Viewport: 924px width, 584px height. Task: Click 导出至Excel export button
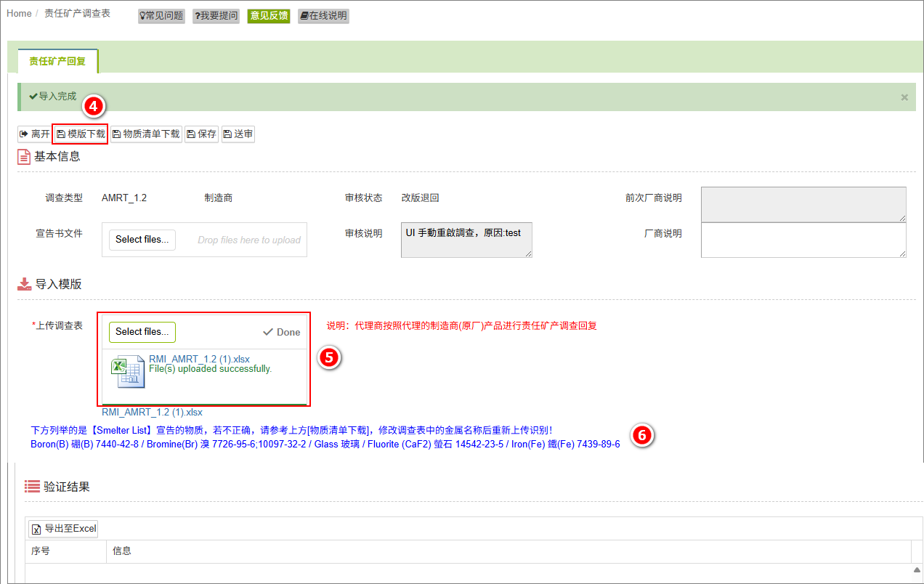coord(64,529)
